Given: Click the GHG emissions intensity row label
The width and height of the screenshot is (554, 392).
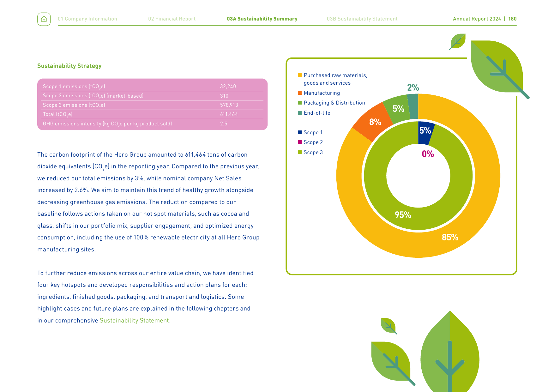Looking at the screenshot, I should click(107, 124).
